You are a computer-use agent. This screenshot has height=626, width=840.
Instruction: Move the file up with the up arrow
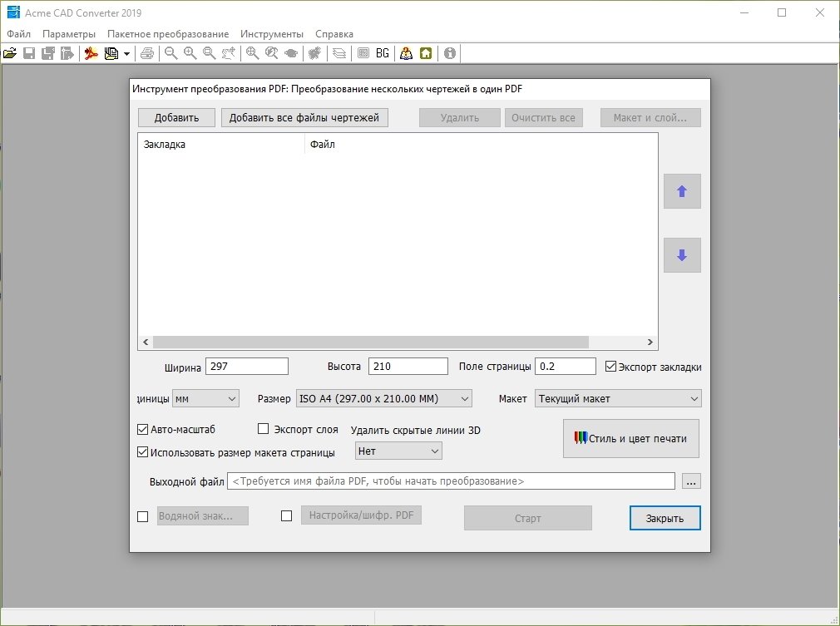click(x=682, y=191)
